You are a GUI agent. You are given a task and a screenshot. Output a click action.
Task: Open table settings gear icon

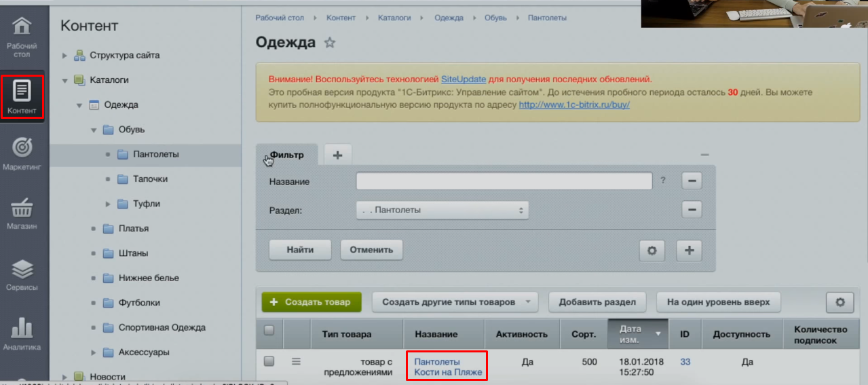click(x=839, y=302)
